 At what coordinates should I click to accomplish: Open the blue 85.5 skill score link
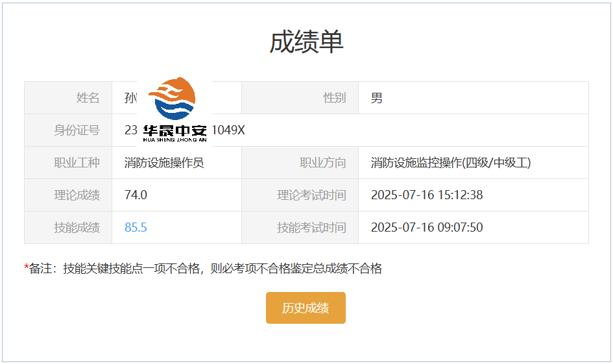136,227
